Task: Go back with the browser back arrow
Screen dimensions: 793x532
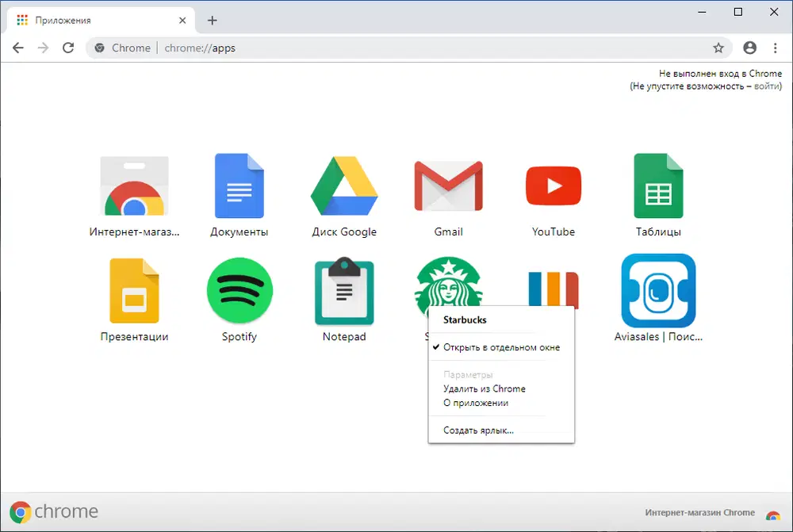Action: pyautogui.click(x=18, y=48)
